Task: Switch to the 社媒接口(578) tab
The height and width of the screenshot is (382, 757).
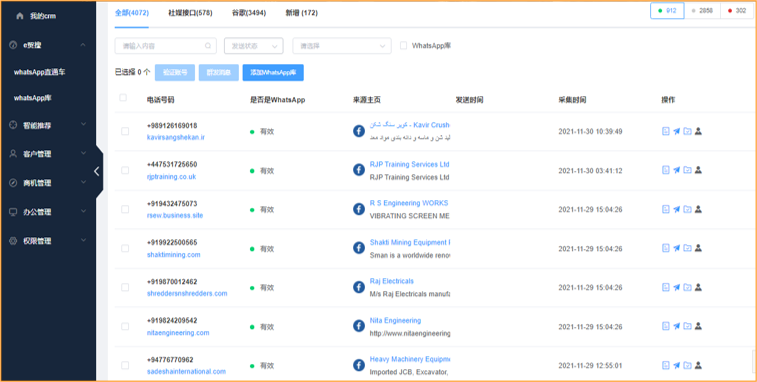Action: coord(190,13)
